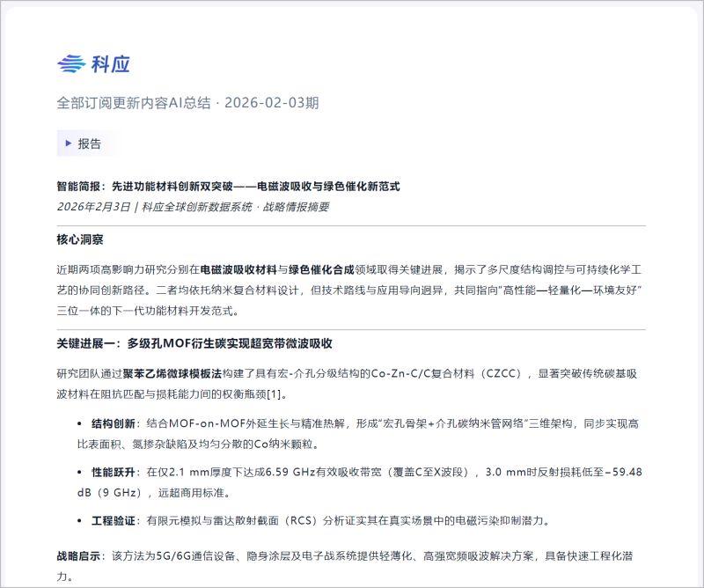Image resolution: width=704 pixels, height=588 pixels.
Task: Click the 科应 brand name text
Action: pyautogui.click(x=111, y=63)
